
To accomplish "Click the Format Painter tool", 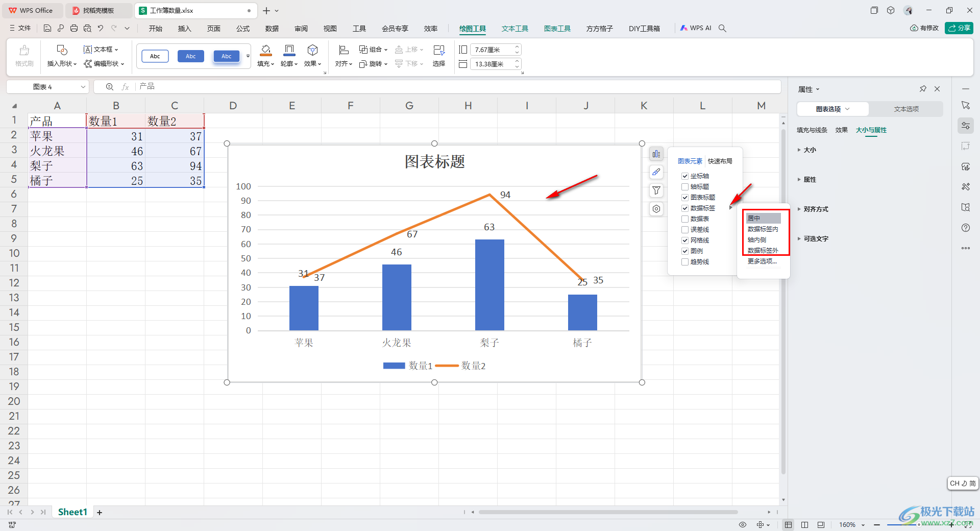I will coord(24,56).
